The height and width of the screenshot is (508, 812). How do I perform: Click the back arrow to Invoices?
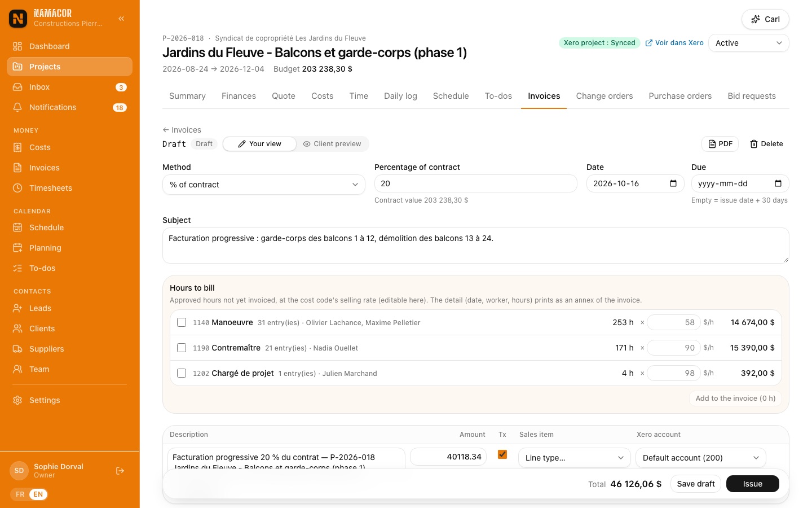pos(166,130)
